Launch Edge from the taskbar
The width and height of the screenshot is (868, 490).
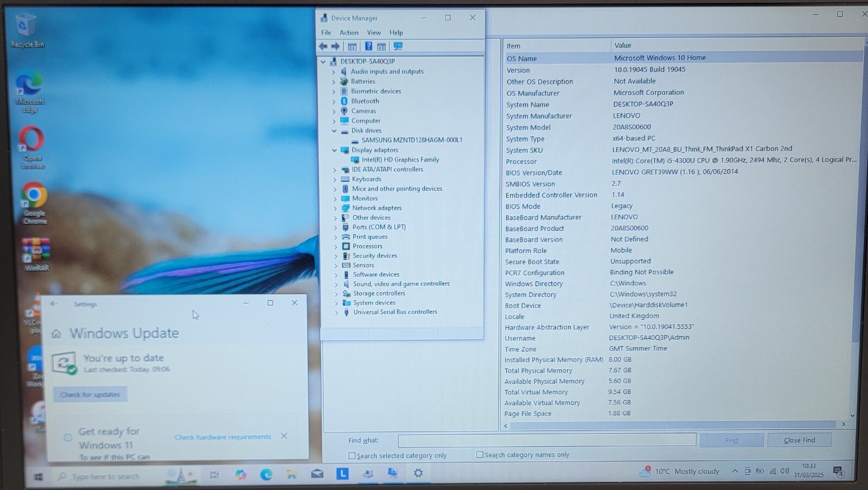266,475
